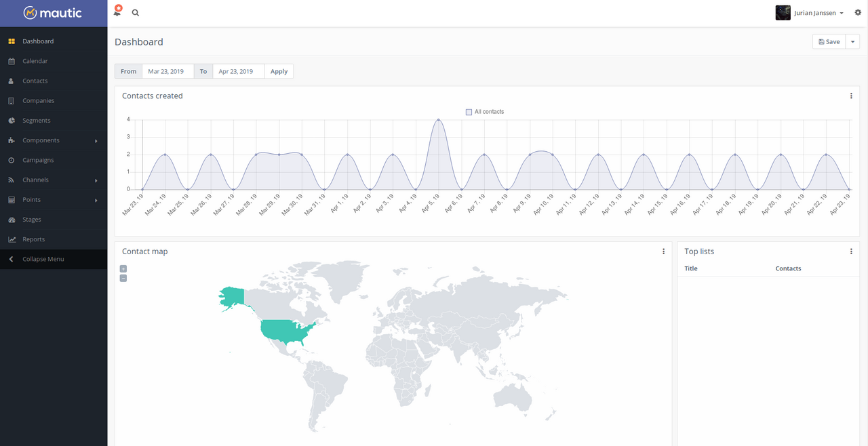Open Segments from the sidebar
868x446 pixels.
click(36, 121)
